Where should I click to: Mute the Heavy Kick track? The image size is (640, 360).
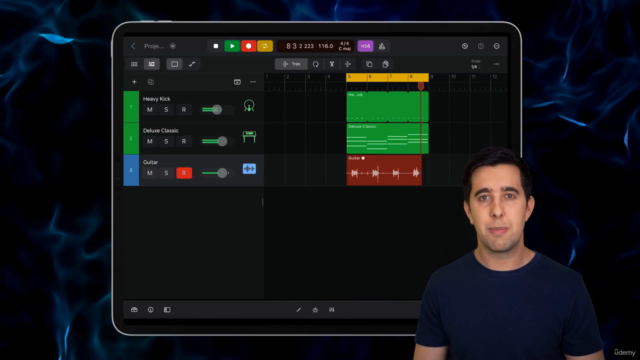150,110
